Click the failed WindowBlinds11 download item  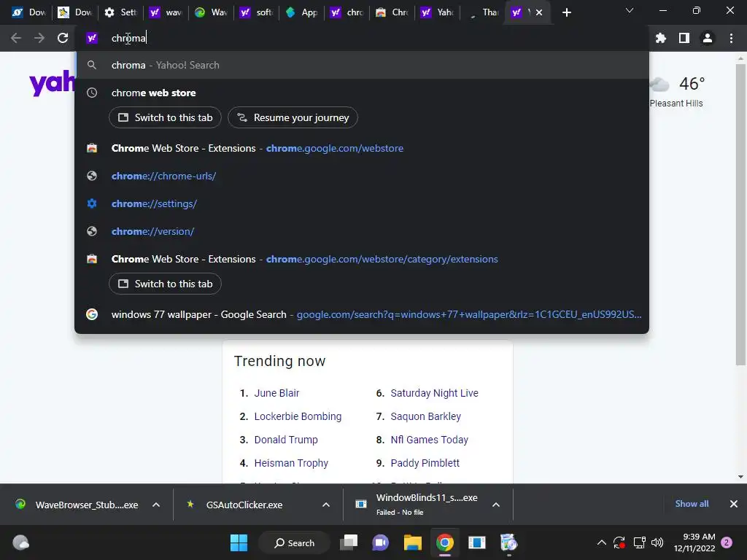click(417, 505)
